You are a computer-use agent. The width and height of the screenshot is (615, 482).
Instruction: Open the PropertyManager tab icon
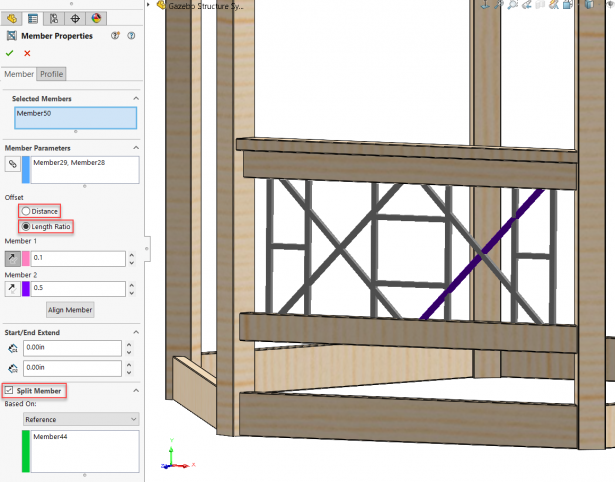pyautogui.click(x=32, y=17)
